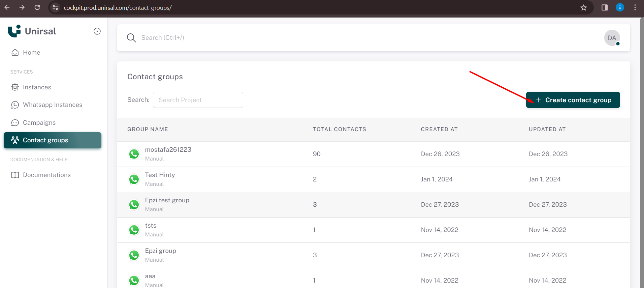Open Campaigns in the sidebar
Image resolution: width=644 pixels, height=288 pixels.
coord(53,123)
